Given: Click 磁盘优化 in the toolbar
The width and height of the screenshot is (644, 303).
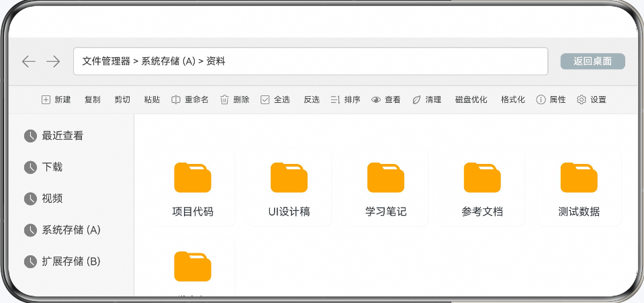Looking at the screenshot, I should point(471,99).
